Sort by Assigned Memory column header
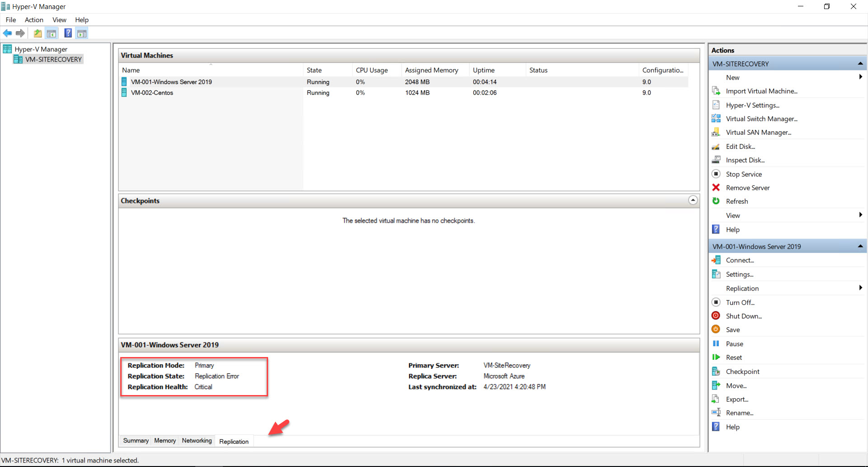 (x=435, y=70)
